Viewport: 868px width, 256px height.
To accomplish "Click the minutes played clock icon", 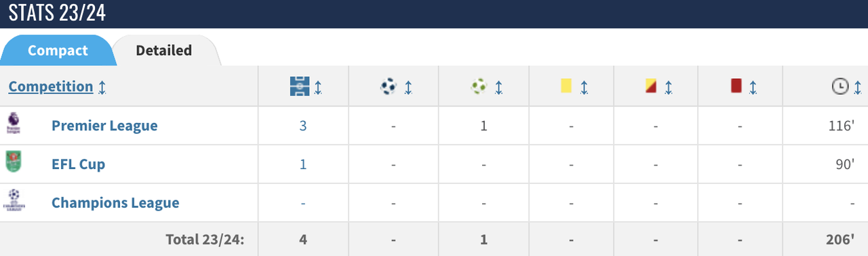I will click(840, 86).
